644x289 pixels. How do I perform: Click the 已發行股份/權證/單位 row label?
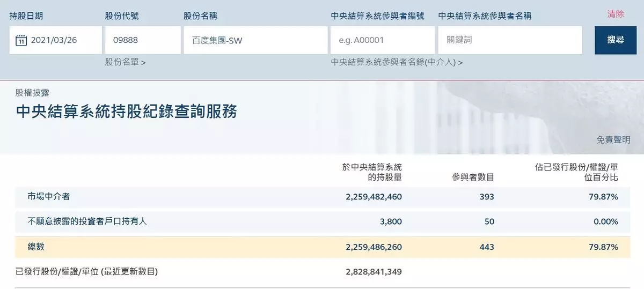pos(86,272)
